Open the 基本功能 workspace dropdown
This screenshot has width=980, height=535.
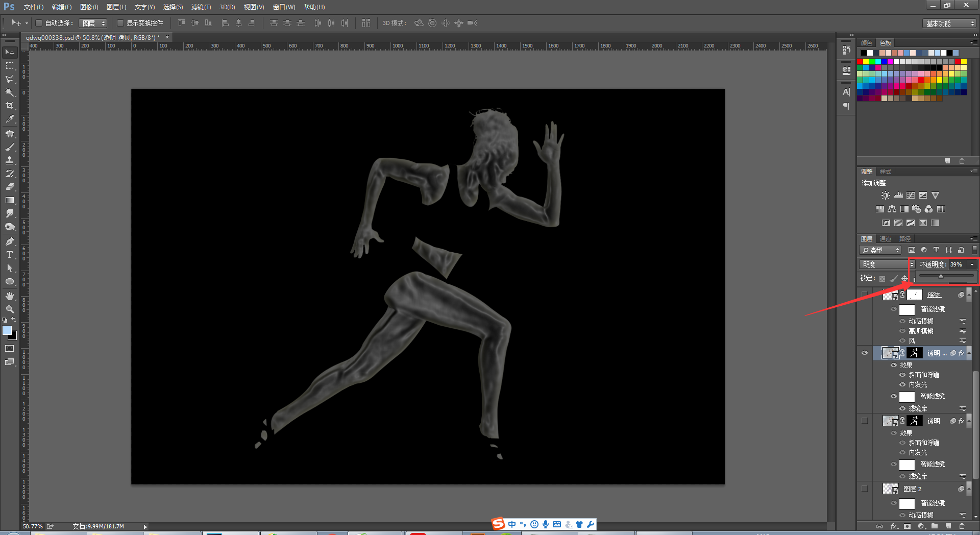949,23
